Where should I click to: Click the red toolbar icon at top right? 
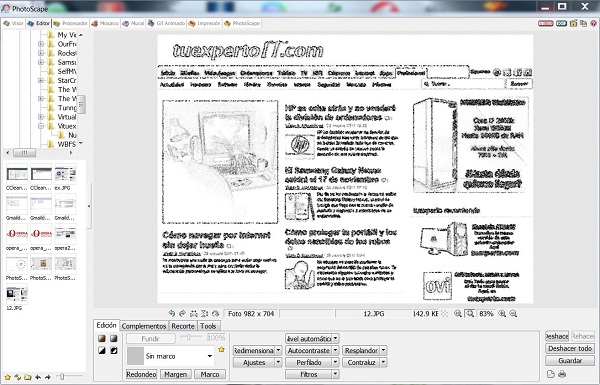pos(545,23)
